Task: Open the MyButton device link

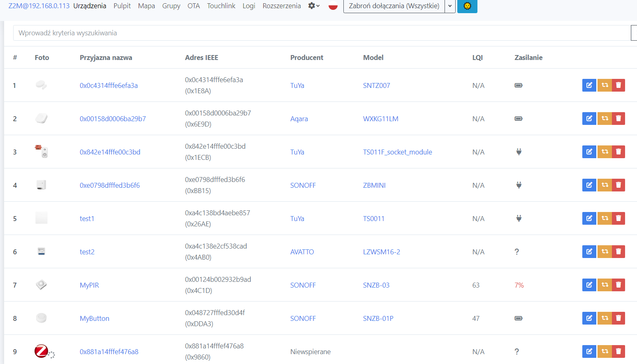Action: point(95,318)
